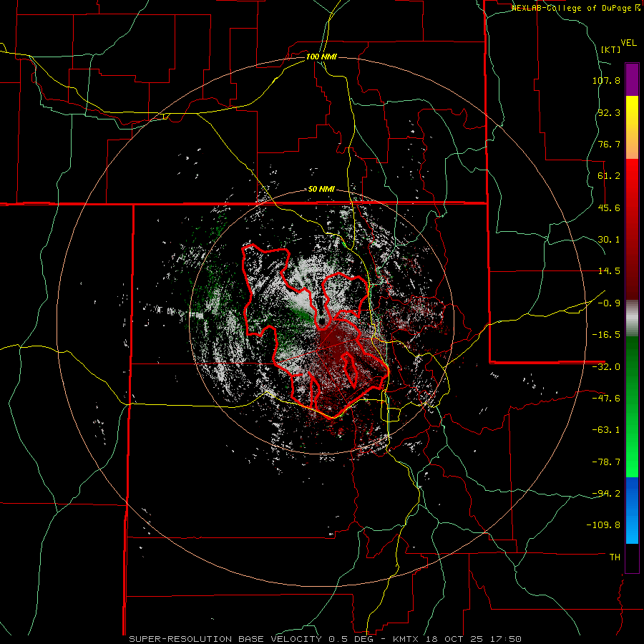Viewport: 644px width, 644px height.
Task: Click the 14.5 velocity scale value
Action: pyautogui.click(x=609, y=271)
